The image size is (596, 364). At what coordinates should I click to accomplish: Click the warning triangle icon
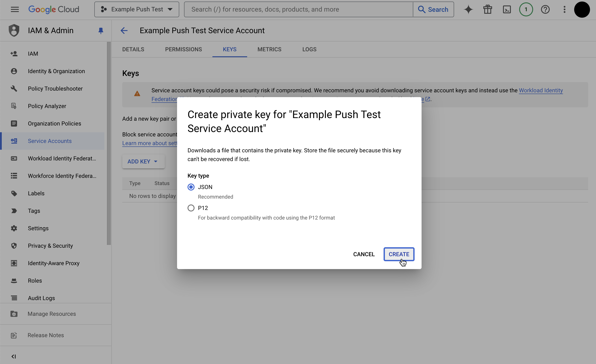click(137, 94)
